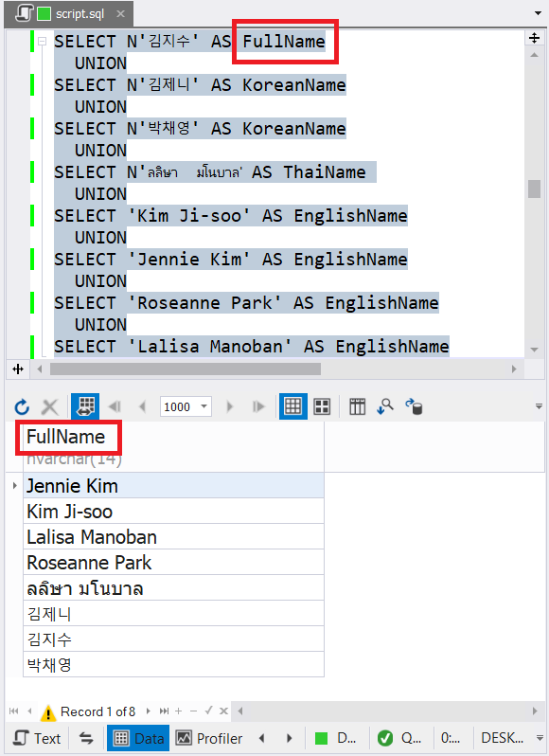Open the column visibility chooser icon
The width and height of the screenshot is (549, 756).
tap(358, 407)
